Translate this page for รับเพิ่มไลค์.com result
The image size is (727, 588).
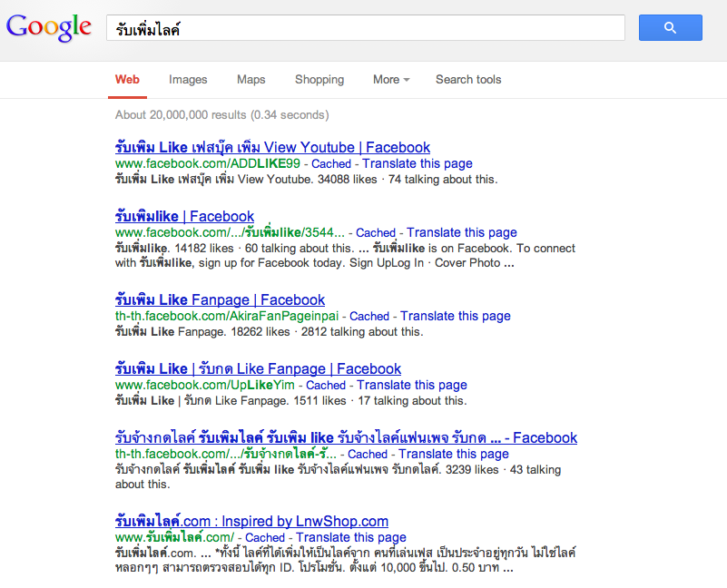[x=351, y=538]
